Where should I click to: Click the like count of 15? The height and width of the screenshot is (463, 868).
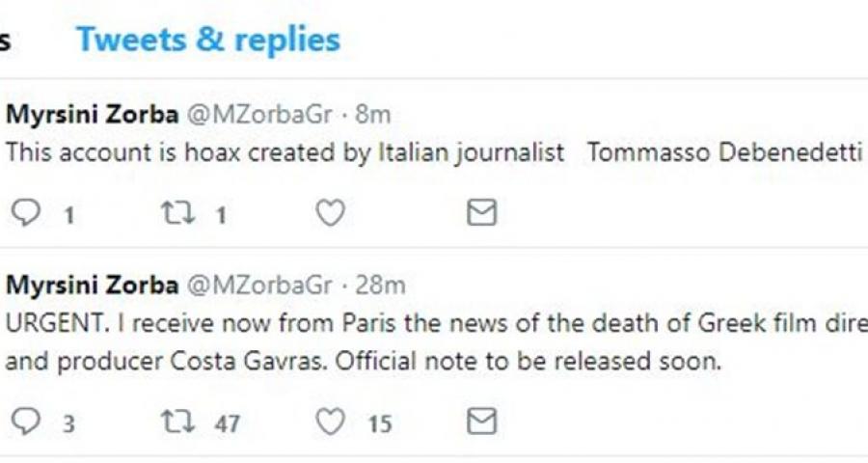[381, 422]
